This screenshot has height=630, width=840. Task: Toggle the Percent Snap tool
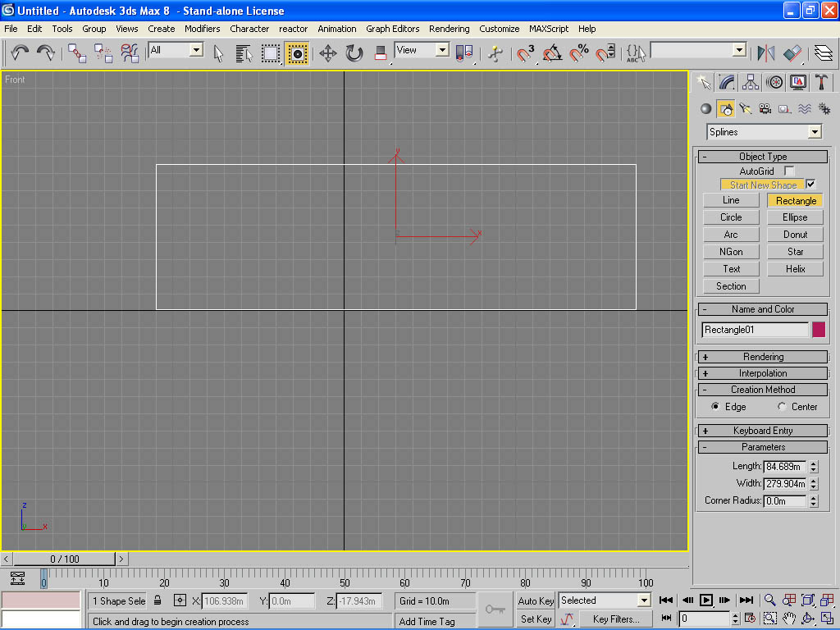point(578,53)
